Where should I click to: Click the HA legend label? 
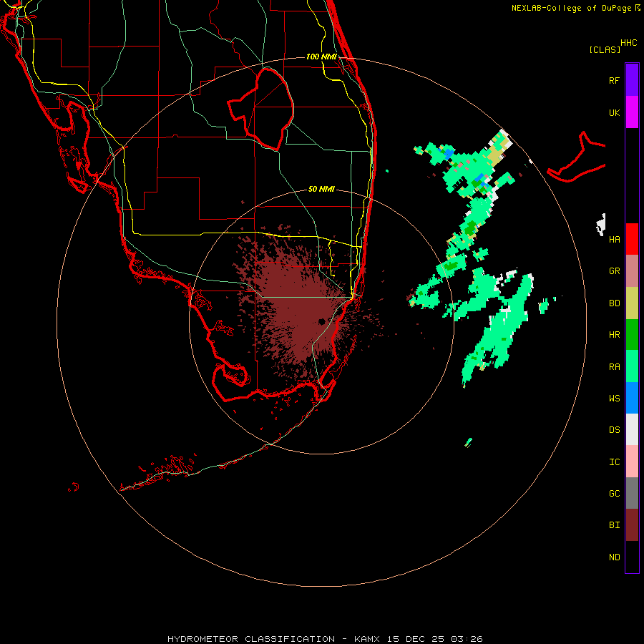pos(614,239)
